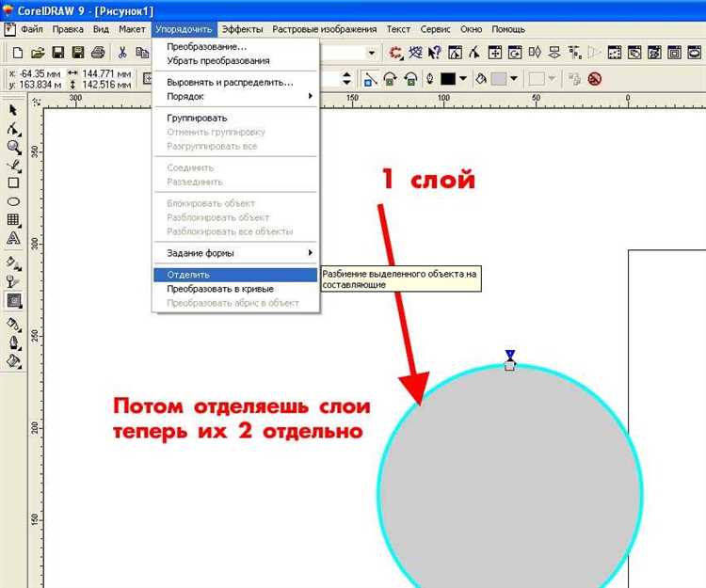Click the height field 142.516 мм
Viewport: 706px width, 588px height.
point(106,85)
